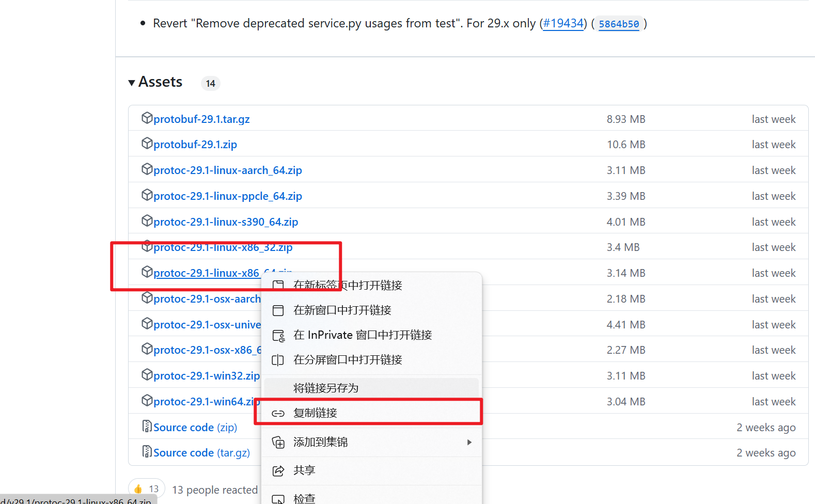Open the protobuf-29.1.zip download link
The image size is (815, 504).
point(195,145)
